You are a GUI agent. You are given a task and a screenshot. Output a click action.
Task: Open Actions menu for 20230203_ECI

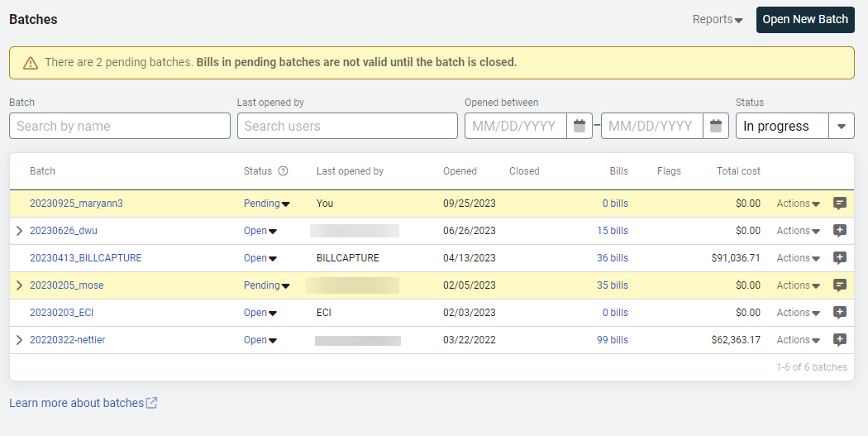[x=799, y=313]
